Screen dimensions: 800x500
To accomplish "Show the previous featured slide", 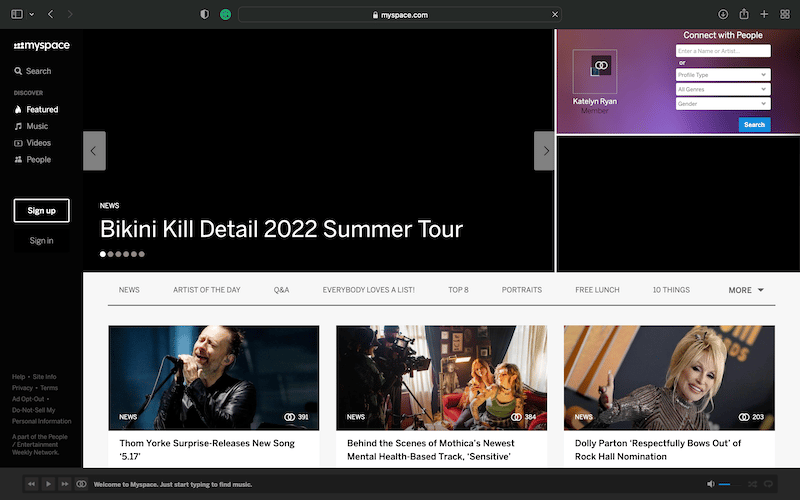I will click(94, 151).
